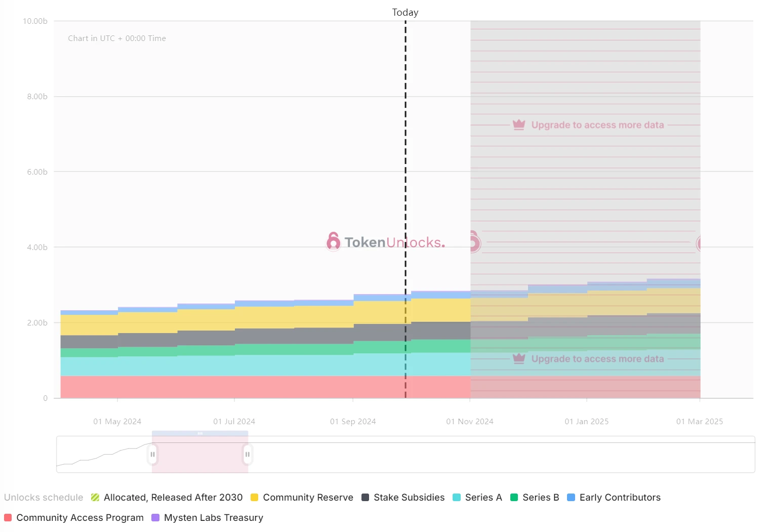Click the purple Mysten Labs Treasury marker
This screenshot has height=532, width=770.
[155, 518]
